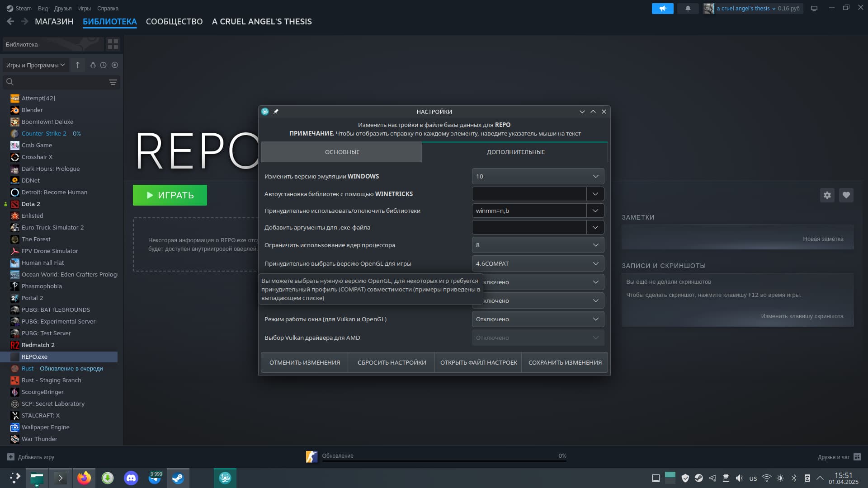868x488 pixels.
Task: Expand the winmm=n,b library override dropdown
Action: coord(595,211)
